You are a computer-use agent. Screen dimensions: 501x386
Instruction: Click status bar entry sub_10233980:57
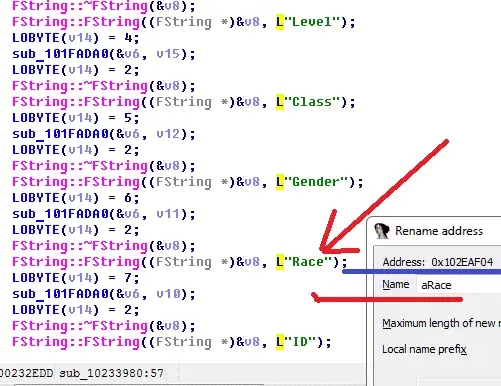pyautogui.click(x=111, y=373)
